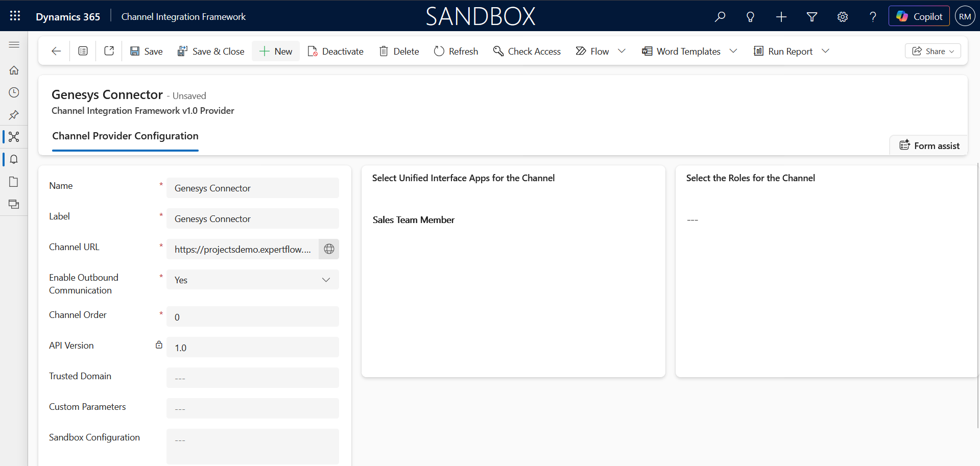Open the Share dropdown button
Image resolution: width=980 pixels, height=466 pixels.
click(x=933, y=51)
